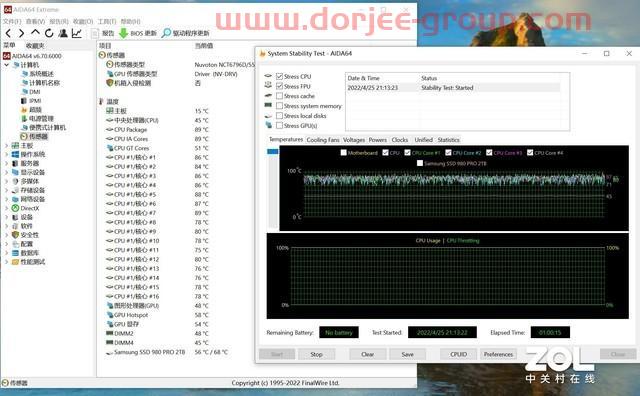Go forward with the right arrow toolbar icon
The image size is (640, 396).
22,33
